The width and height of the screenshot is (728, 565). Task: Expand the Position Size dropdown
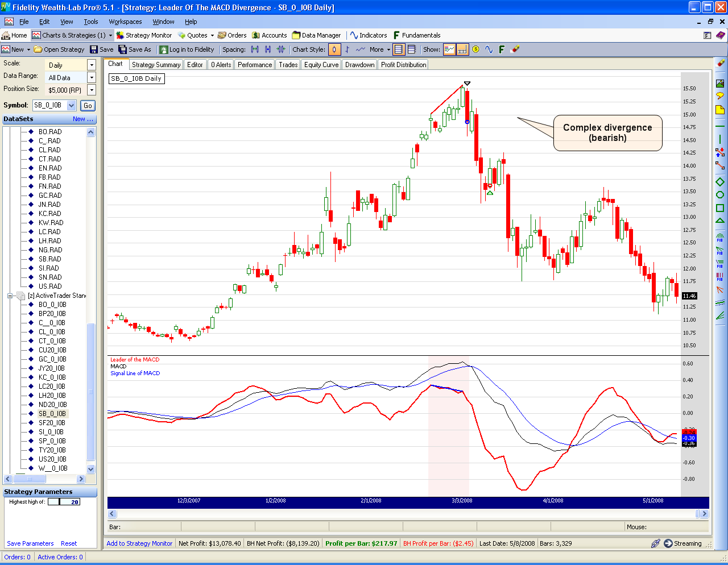pos(92,90)
